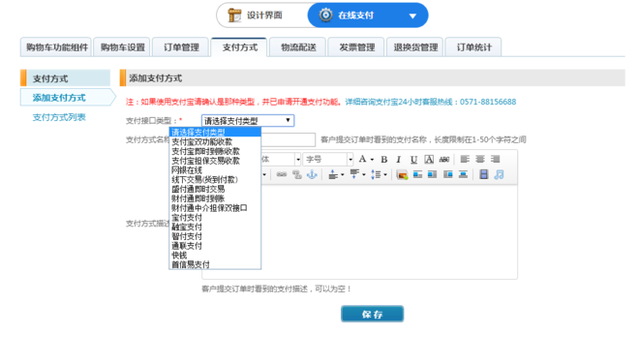Screen dimensions: 639x364
Task: Click third image float layout icon
Action: [x=448, y=174]
